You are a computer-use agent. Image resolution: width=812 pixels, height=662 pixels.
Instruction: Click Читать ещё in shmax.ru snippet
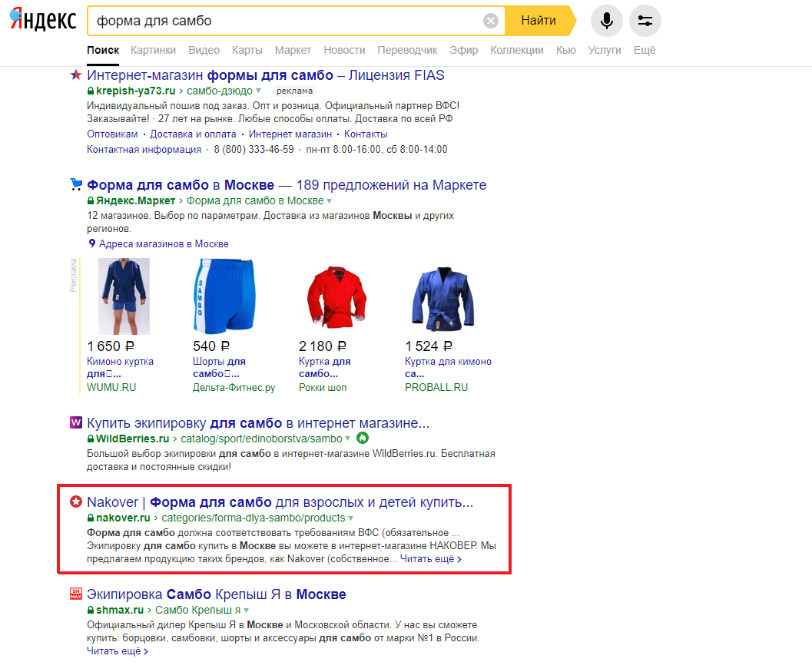pyautogui.click(x=118, y=651)
